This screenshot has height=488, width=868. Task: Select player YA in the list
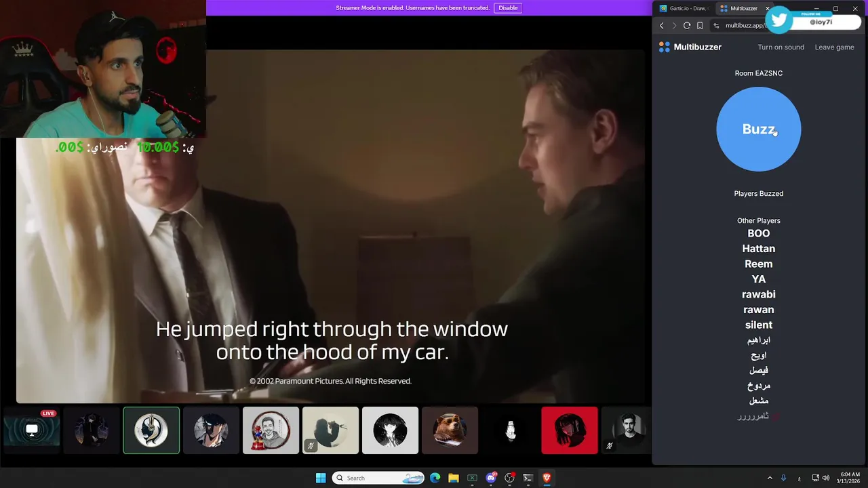click(758, 279)
